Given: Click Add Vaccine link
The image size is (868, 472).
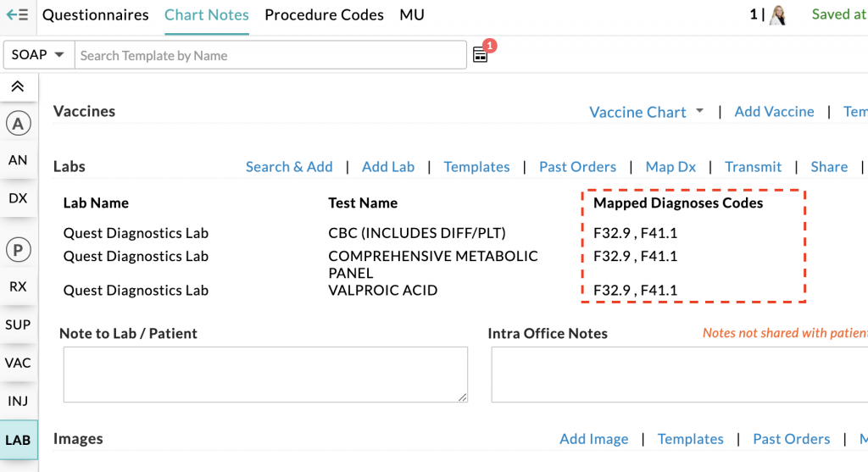Looking at the screenshot, I should pyautogui.click(x=774, y=112).
